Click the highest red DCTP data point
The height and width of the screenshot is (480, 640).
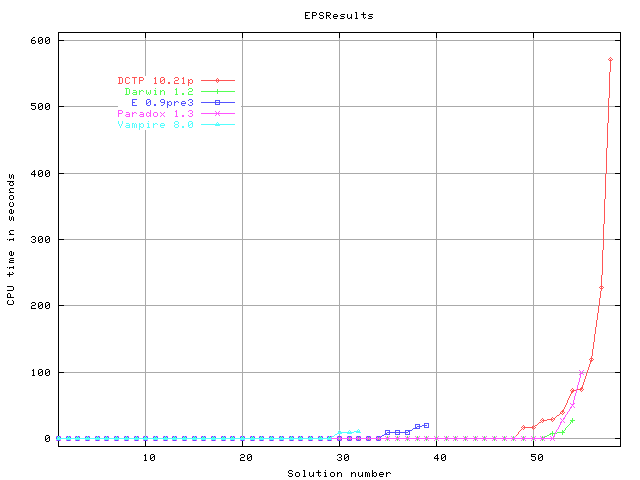tap(611, 60)
